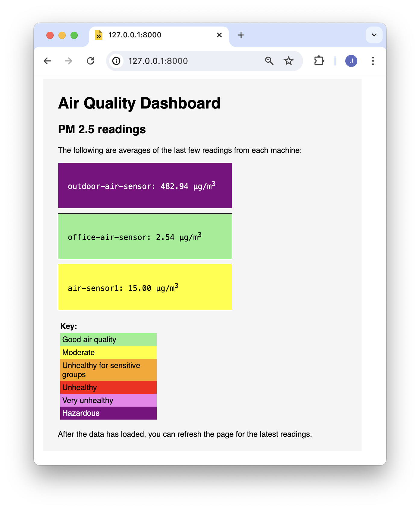Image resolution: width=420 pixels, height=510 pixels.
Task: Click the browser back arrow
Action: [x=47, y=61]
